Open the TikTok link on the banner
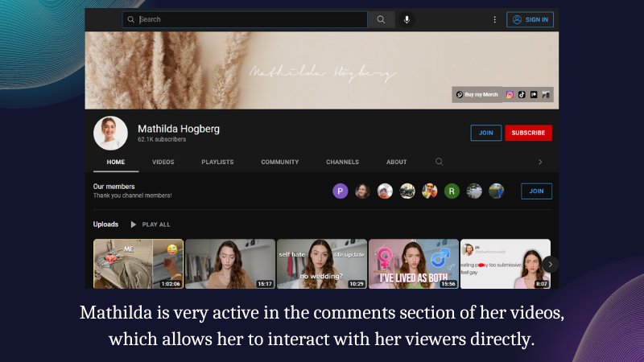 click(522, 95)
